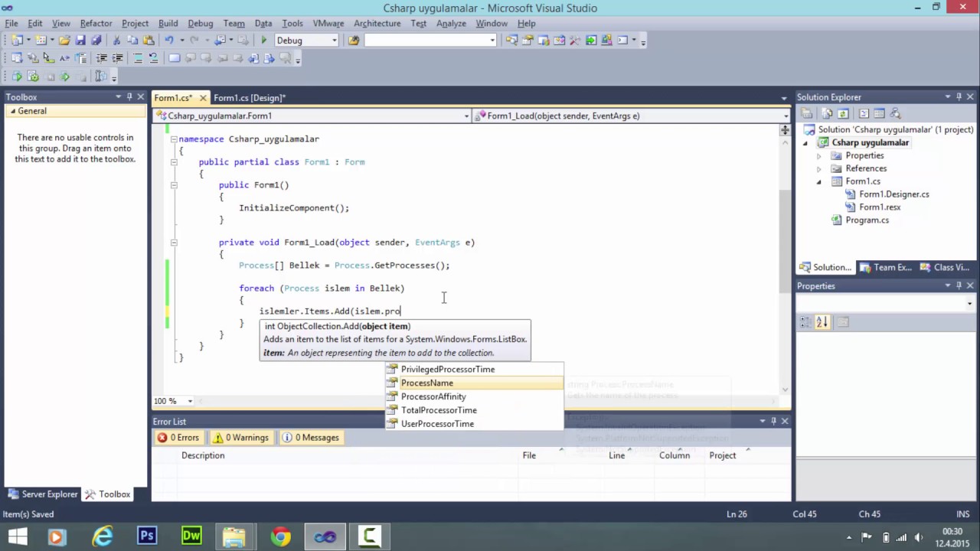Click View Code icon in Solution Explorer
The image size is (980, 551).
(x=864, y=113)
